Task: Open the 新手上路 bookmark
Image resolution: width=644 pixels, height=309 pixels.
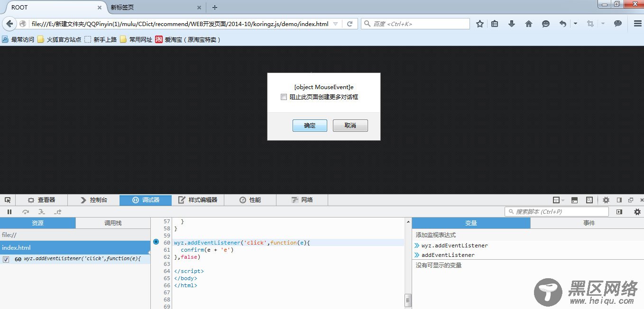Action: pyautogui.click(x=101, y=40)
